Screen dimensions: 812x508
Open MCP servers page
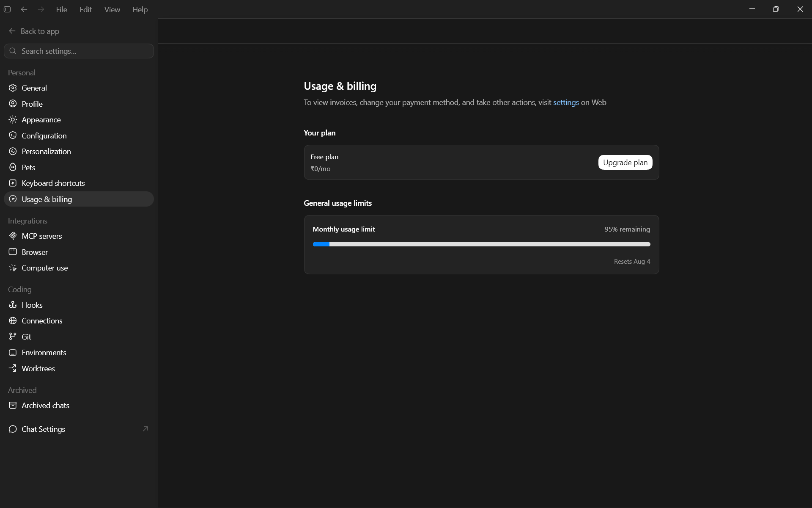click(x=79, y=236)
